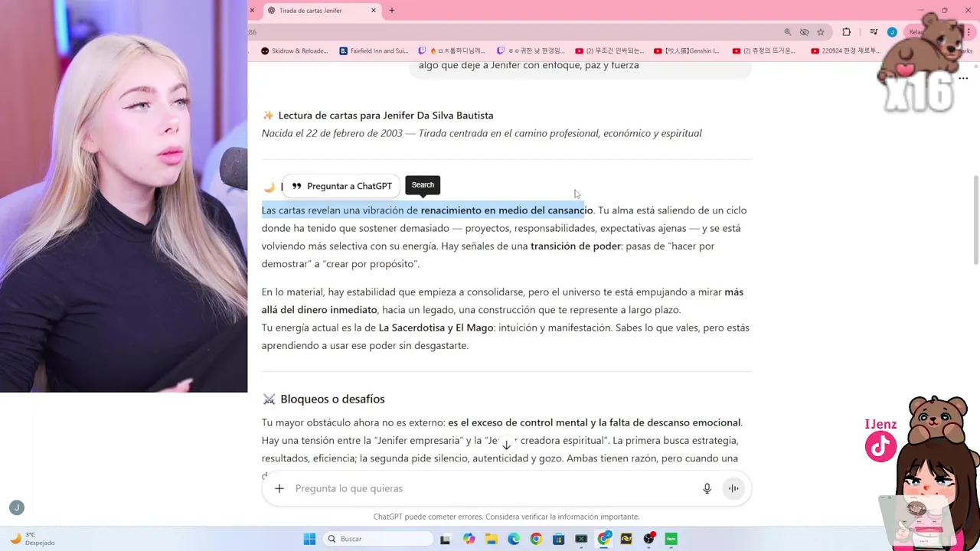The image size is (980, 551).
Task: Click the bold text La Sacerdotisa y El Mago
Action: (x=436, y=328)
